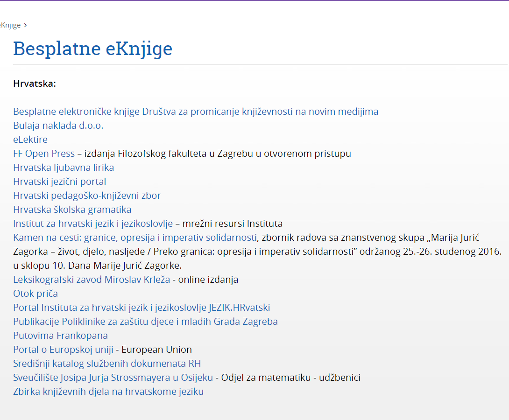Visit Hrvatski jezični portal link
509x420 pixels.
[60, 181]
